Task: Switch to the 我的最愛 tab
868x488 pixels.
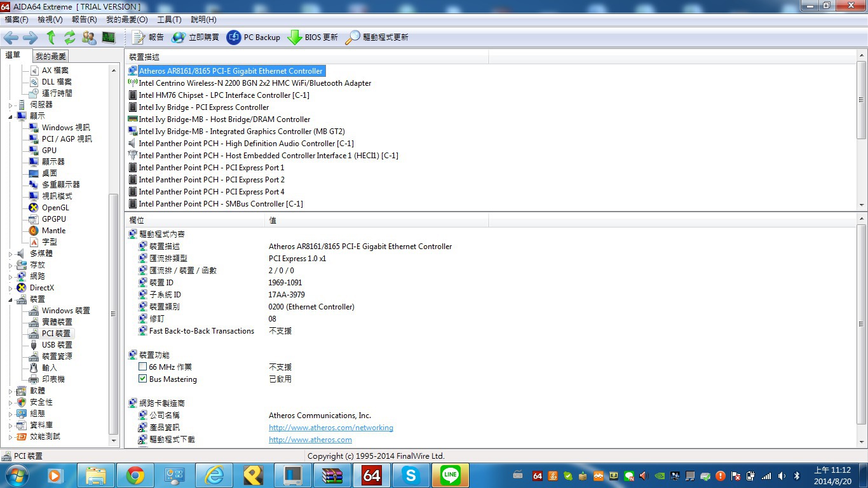Action: coord(51,57)
